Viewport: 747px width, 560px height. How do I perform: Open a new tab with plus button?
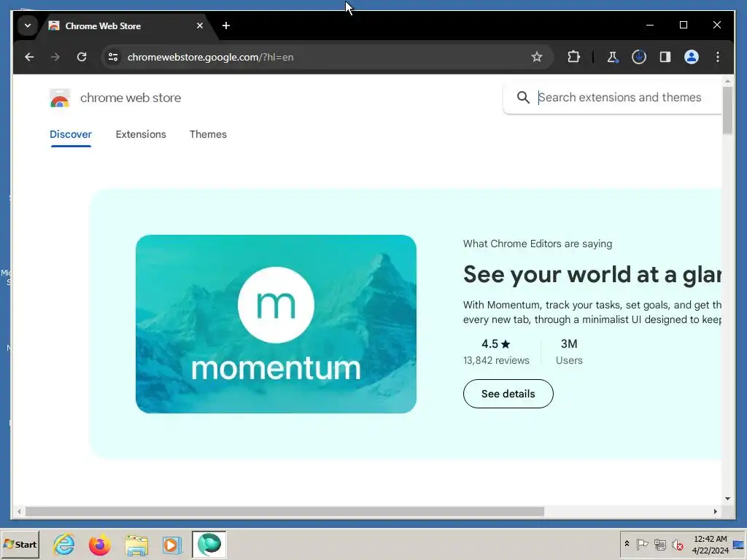pos(226,26)
